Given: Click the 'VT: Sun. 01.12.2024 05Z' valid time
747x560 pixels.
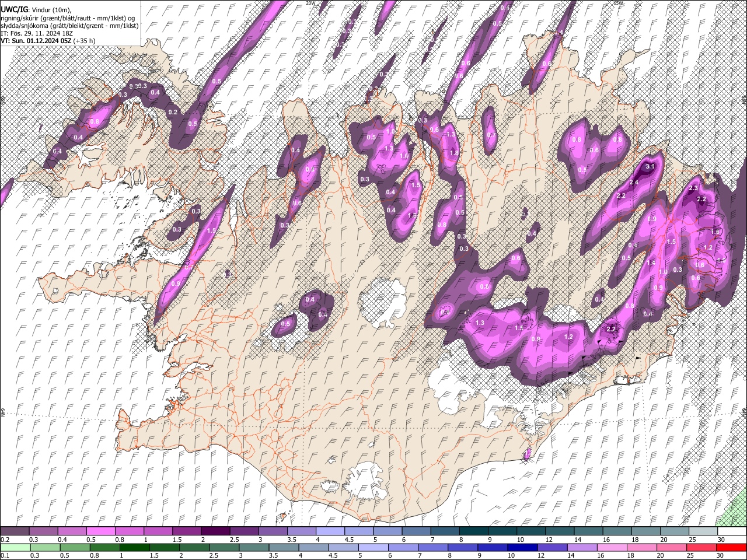Looking at the screenshot, I should [36, 41].
